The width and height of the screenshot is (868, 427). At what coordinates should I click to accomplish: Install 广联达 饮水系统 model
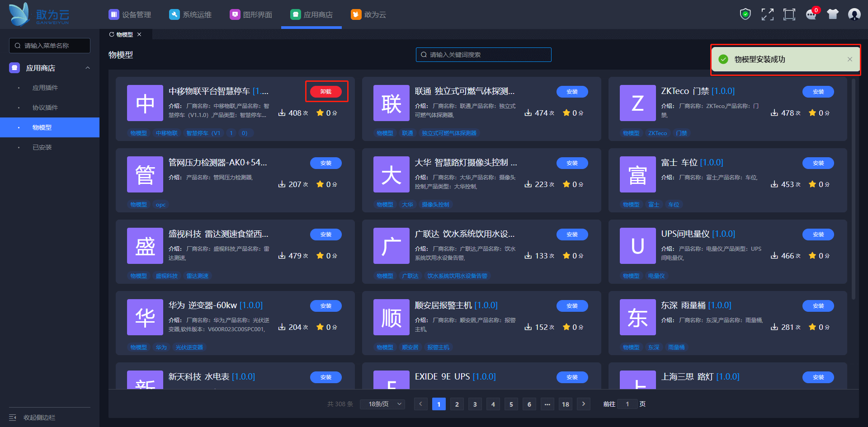[572, 235]
